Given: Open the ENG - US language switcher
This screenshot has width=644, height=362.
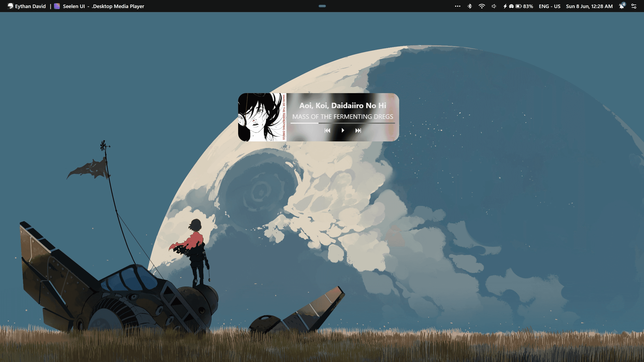Looking at the screenshot, I should (550, 6).
